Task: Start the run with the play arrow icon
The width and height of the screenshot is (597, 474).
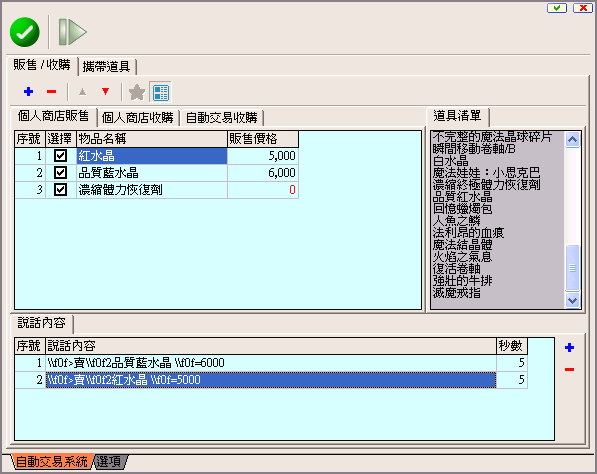Action: tap(72, 32)
